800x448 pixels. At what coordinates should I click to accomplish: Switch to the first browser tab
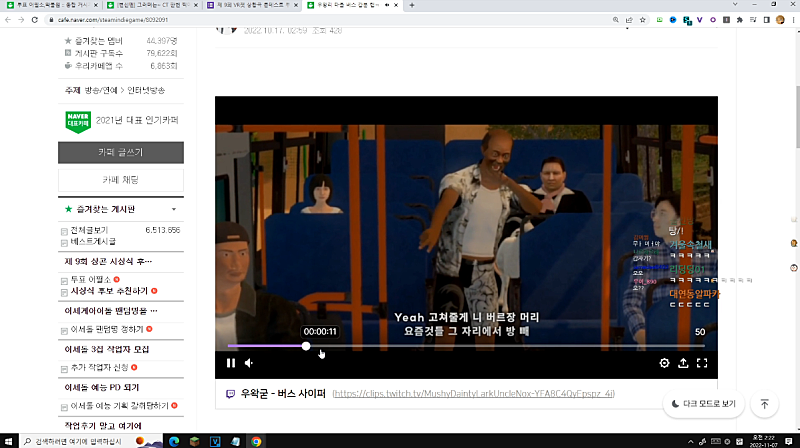click(50, 5)
